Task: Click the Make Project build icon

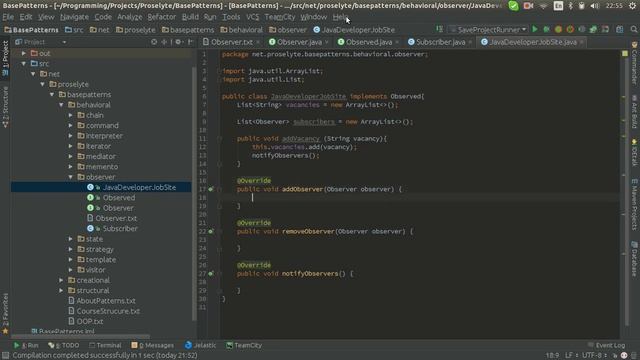Action: [x=440, y=29]
